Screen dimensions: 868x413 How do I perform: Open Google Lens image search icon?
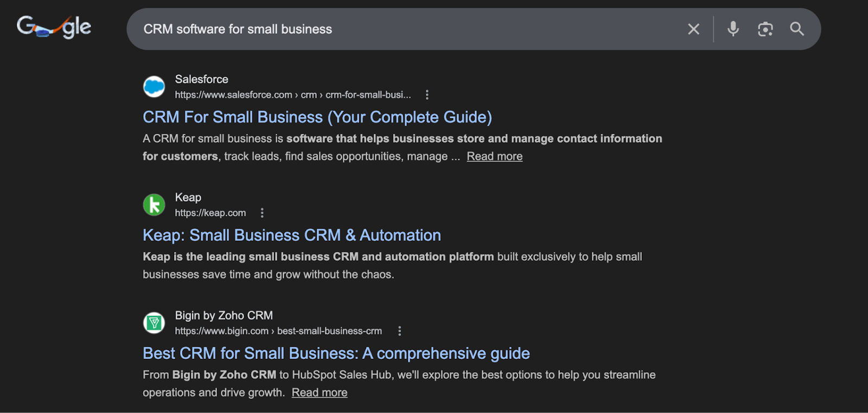(765, 29)
